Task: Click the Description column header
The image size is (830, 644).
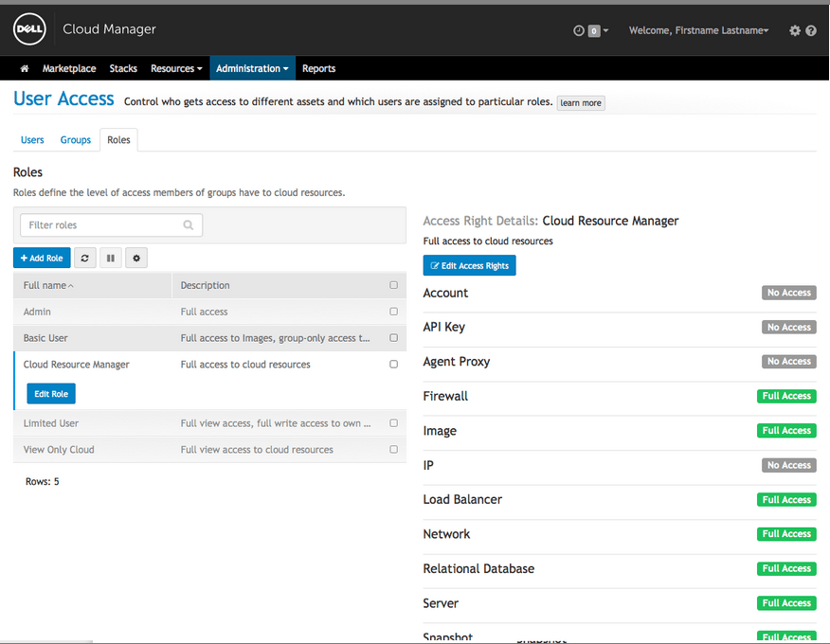Action: pos(205,285)
